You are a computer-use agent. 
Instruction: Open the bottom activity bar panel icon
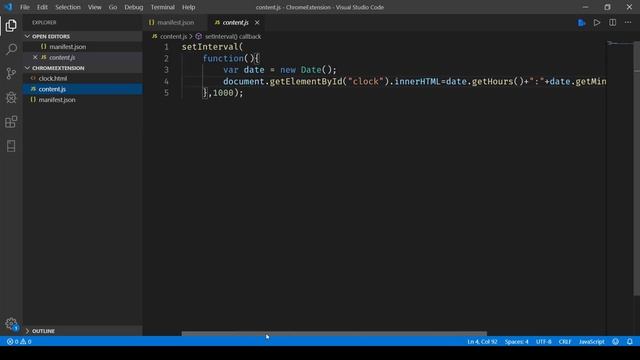point(11,146)
